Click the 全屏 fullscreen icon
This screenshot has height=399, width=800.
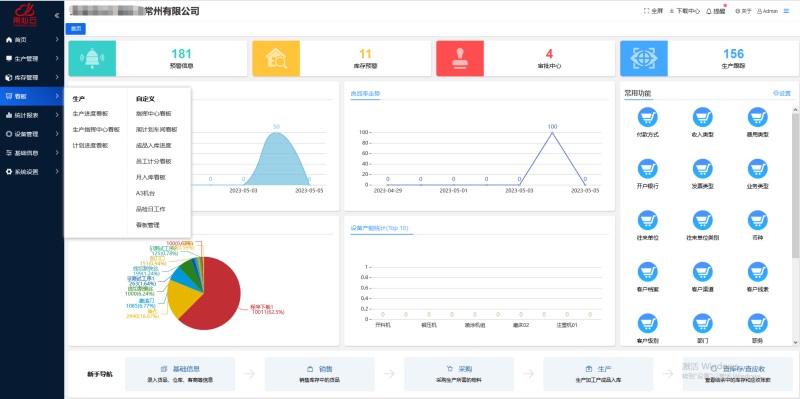click(653, 11)
